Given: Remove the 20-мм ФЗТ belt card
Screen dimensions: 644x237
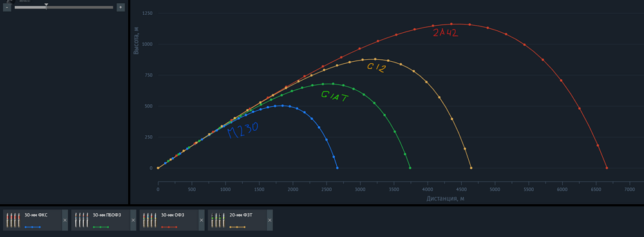Looking at the screenshot, I should 270,220.
